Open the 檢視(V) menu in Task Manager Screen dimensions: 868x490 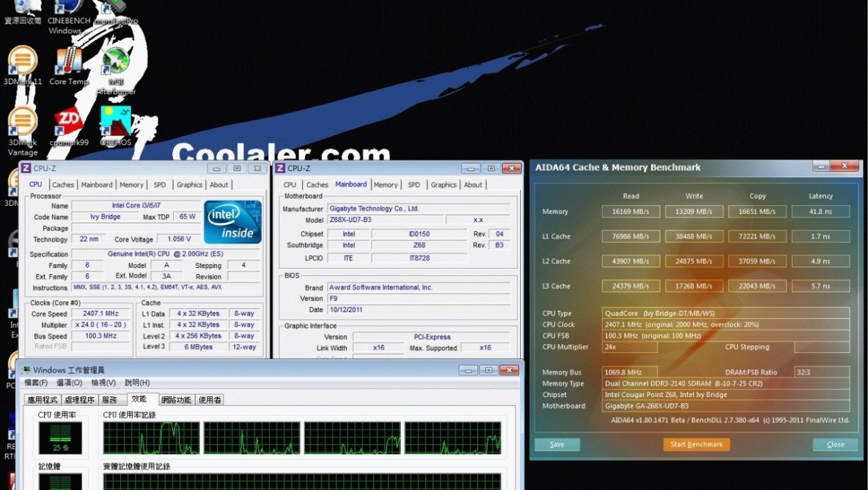click(104, 383)
